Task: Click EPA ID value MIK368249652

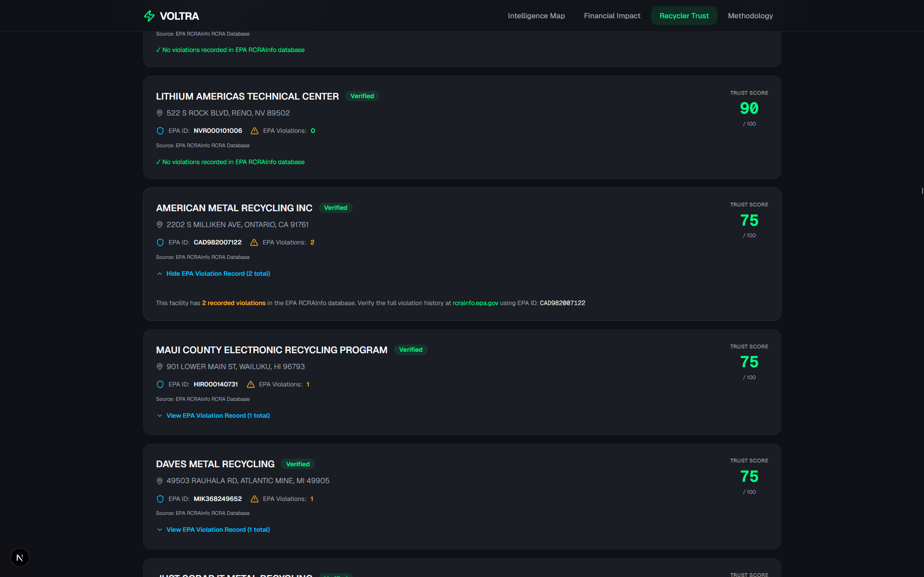Action: [218, 499]
